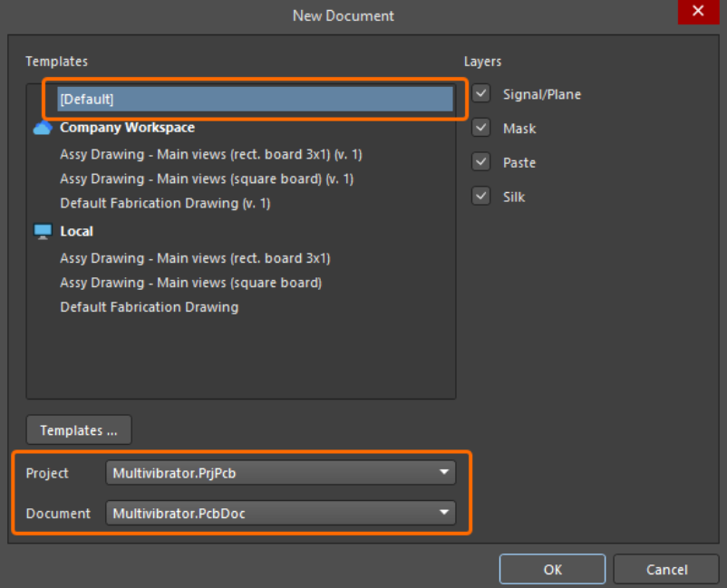Uncheck the Mask layer checkbox
727x588 pixels.
pos(481,129)
